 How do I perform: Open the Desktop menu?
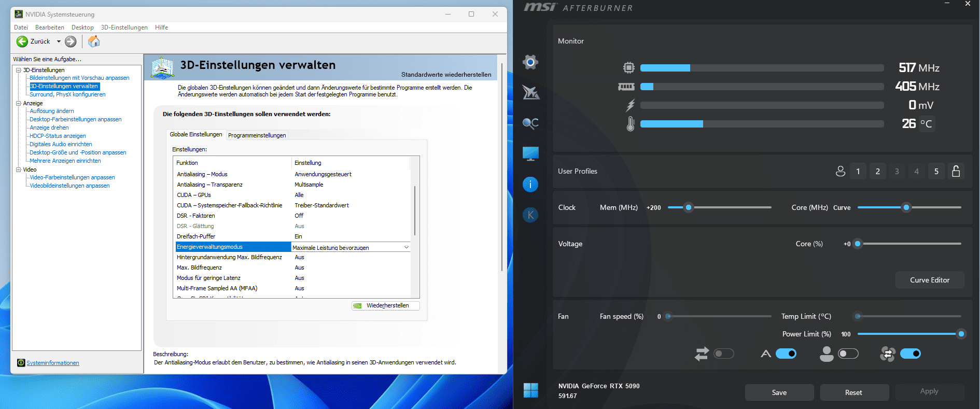pos(82,27)
